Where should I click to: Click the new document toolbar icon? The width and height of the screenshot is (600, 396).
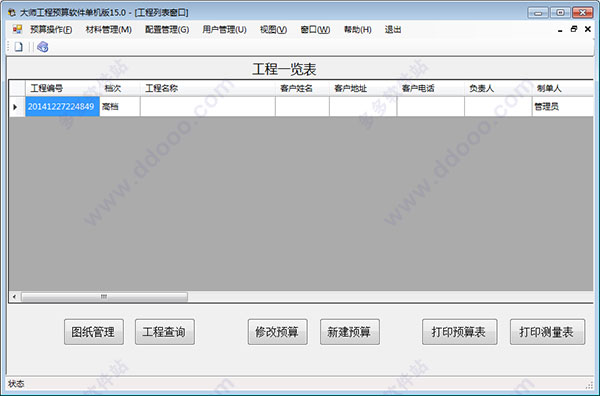pyautogui.click(x=18, y=47)
